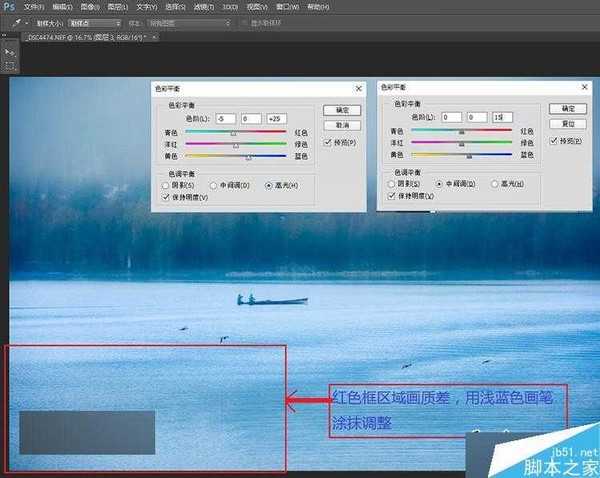Click 取消 in the left 色彩平衡 dialog

(342, 125)
